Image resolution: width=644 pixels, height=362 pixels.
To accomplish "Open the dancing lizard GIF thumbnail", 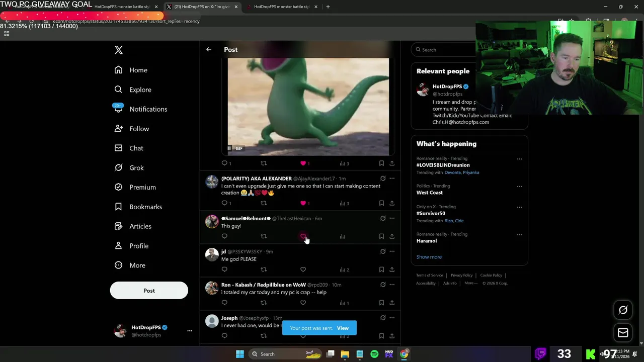I will tap(308, 107).
